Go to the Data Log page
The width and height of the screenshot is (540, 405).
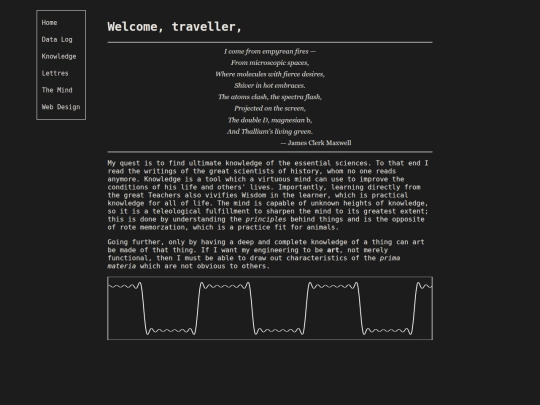coord(57,40)
